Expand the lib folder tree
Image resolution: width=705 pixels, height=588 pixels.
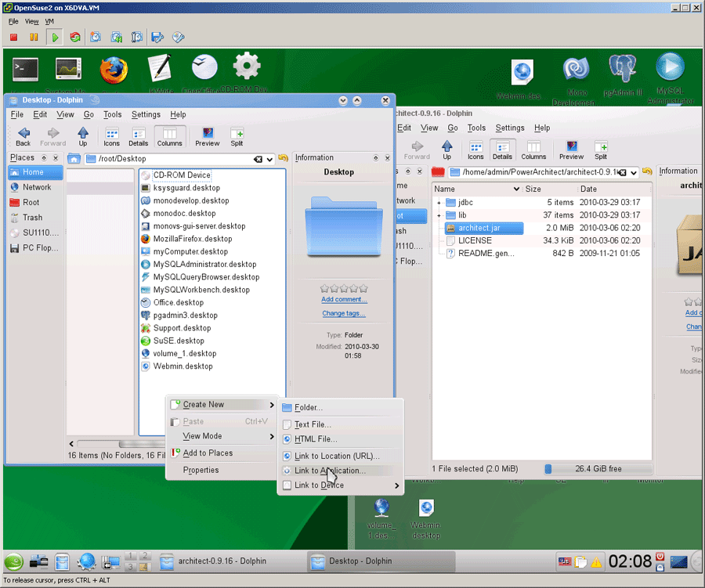[x=439, y=215]
